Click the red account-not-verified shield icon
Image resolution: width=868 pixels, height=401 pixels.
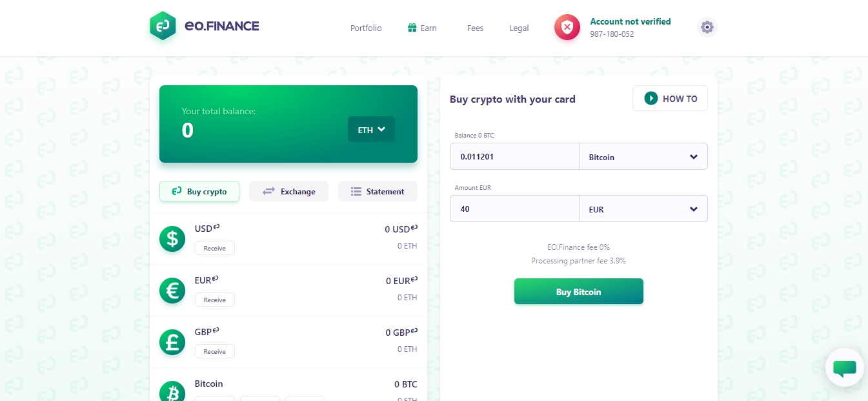click(567, 27)
